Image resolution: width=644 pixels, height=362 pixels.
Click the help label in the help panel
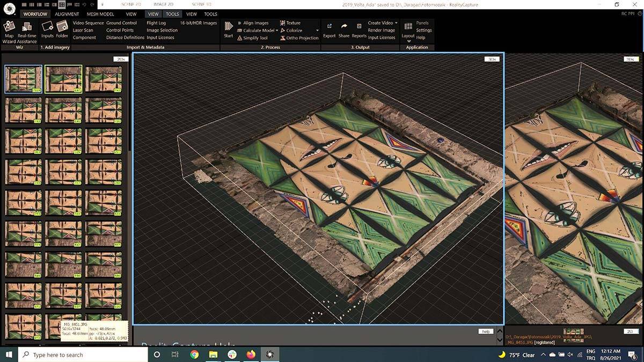tap(485, 331)
